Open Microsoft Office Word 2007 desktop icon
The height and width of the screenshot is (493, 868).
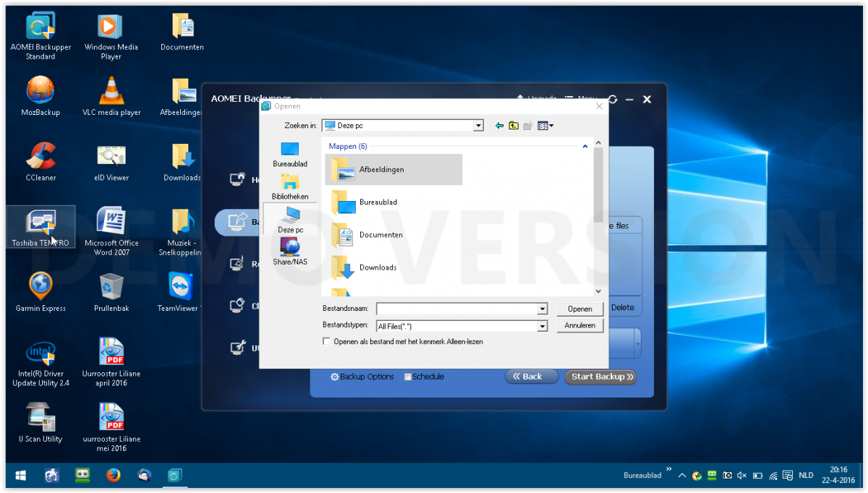tap(111, 231)
